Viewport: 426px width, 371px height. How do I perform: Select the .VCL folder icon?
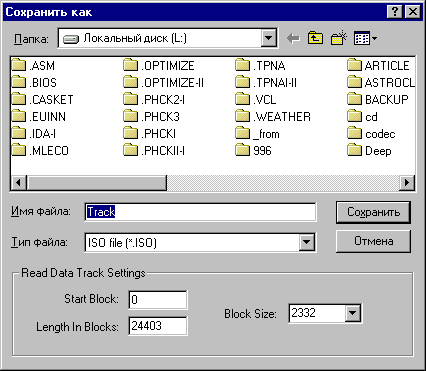[x=242, y=99]
